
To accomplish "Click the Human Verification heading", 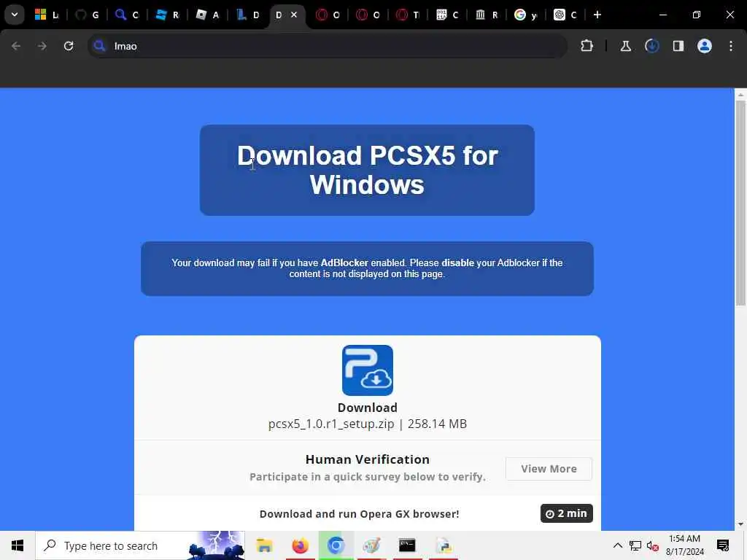I will pyautogui.click(x=368, y=459).
